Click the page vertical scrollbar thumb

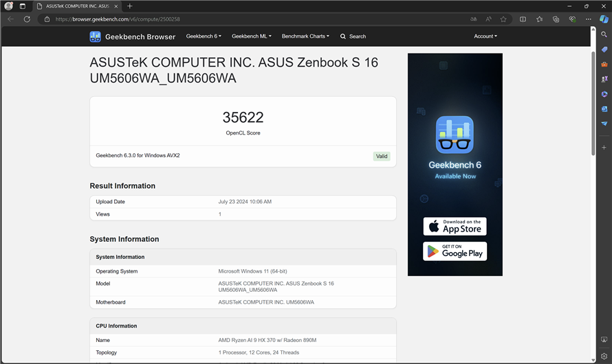tap(593, 103)
